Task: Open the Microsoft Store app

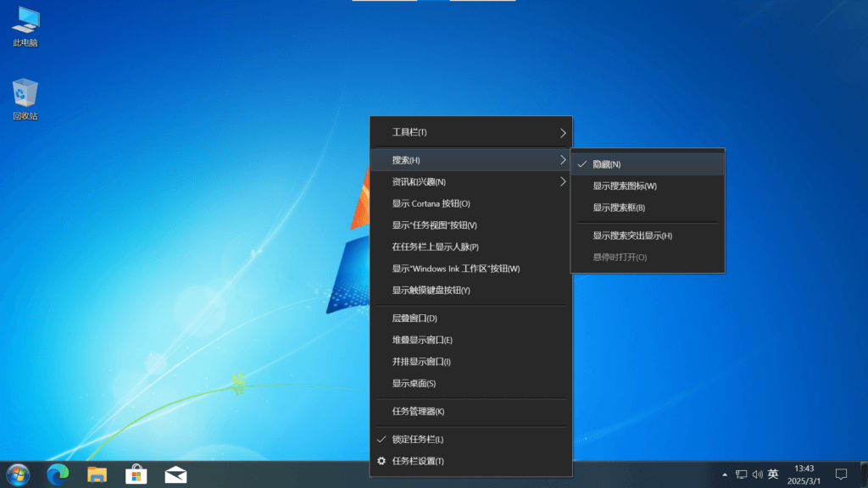Action: [136, 474]
